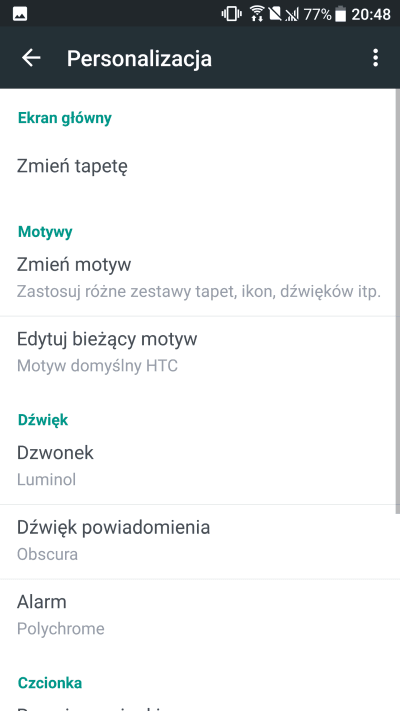This screenshot has height=711, width=400.
Task: Open the Dzwonek ringtone setting
Action: click(198, 466)
